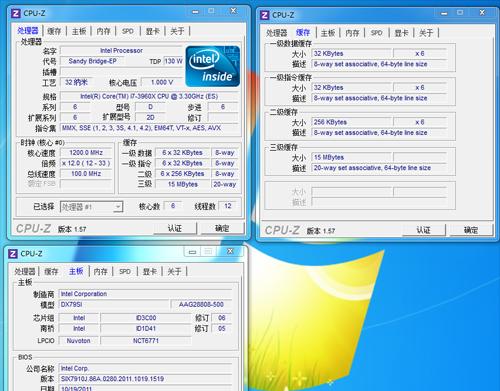Image resolution: width=500 pixels, height=391 pixels.
Task: Click the 线程数 value 12
Action: tap(228, 206)
